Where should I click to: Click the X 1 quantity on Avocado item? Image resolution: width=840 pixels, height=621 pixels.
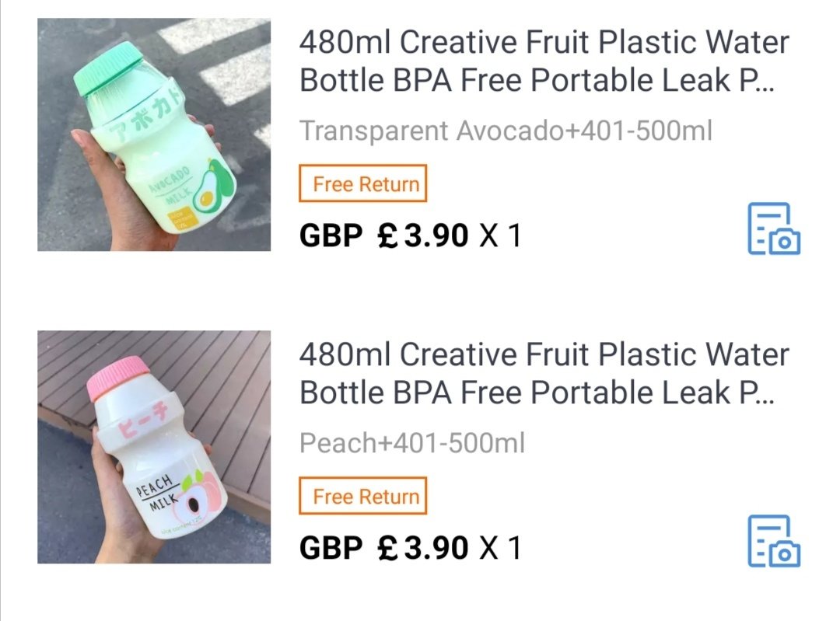point(500,235)
